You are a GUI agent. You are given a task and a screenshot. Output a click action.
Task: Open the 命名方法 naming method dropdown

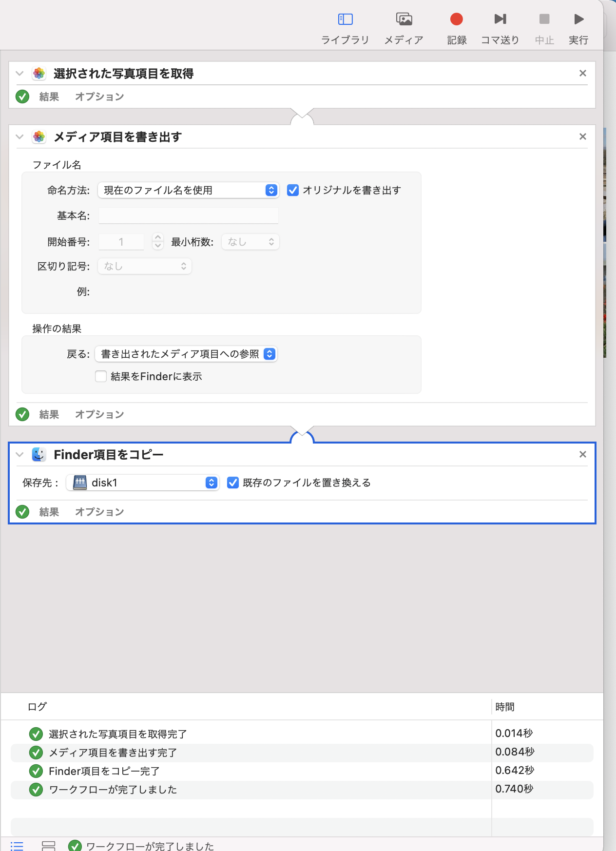pos(188,190)
